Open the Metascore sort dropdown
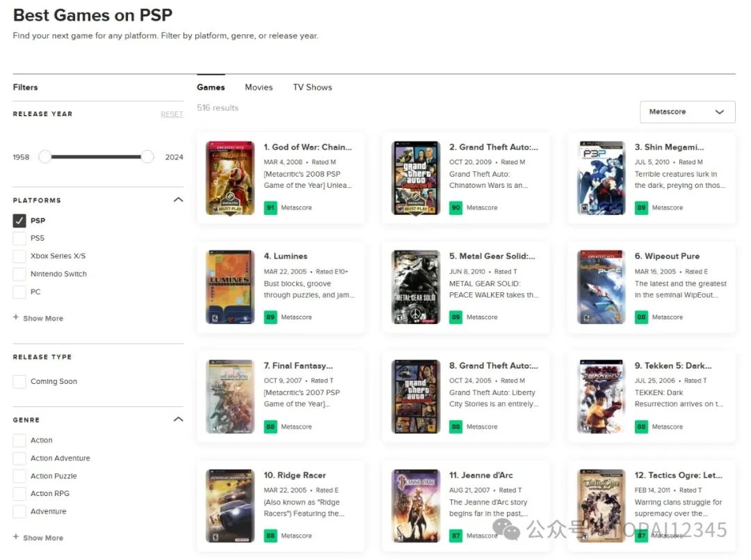 (687, 111)
